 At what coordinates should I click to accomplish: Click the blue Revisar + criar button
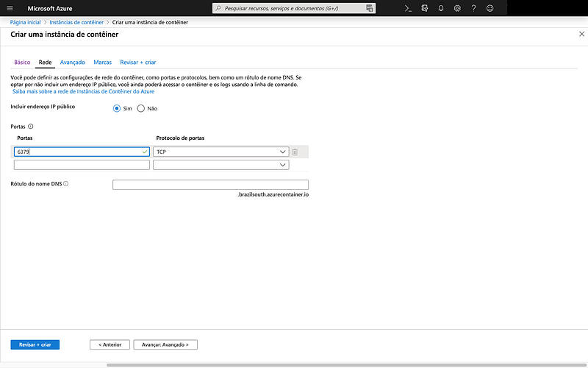[x=35, y=344]
